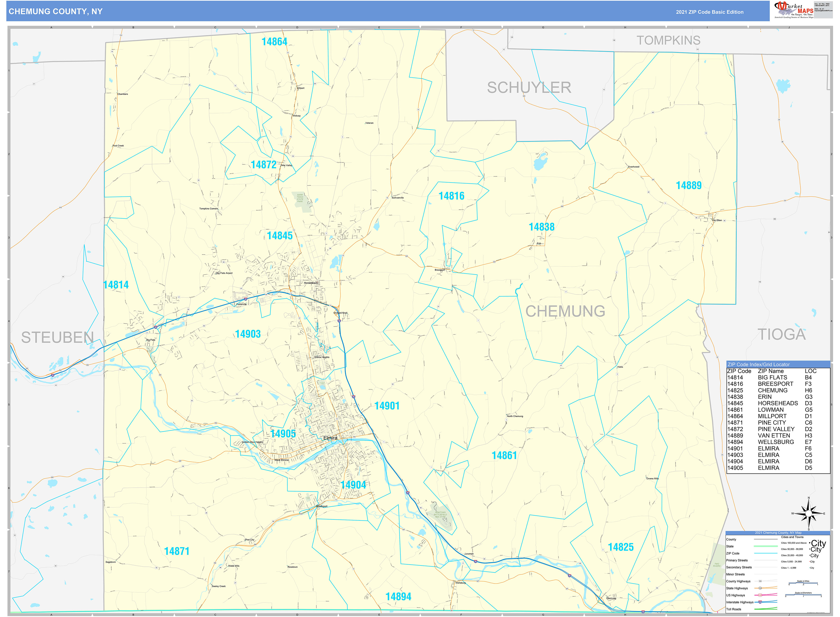
Task: Click the 14871 ZIP label on map
Action: (176, 551)
